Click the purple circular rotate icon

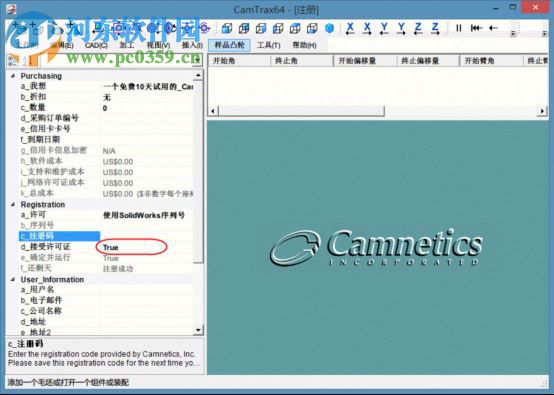point(205,28)
